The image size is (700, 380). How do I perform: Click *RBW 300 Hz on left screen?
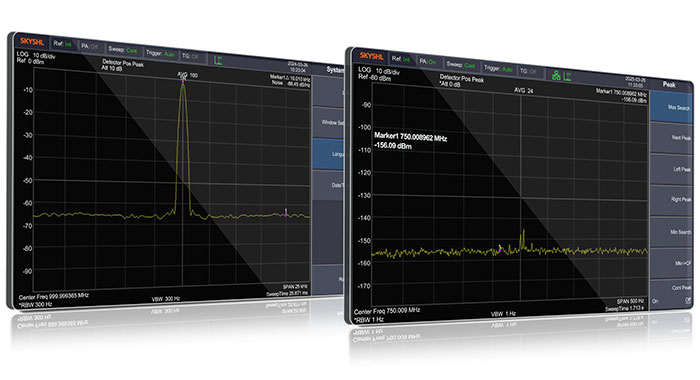coord(36,305)
